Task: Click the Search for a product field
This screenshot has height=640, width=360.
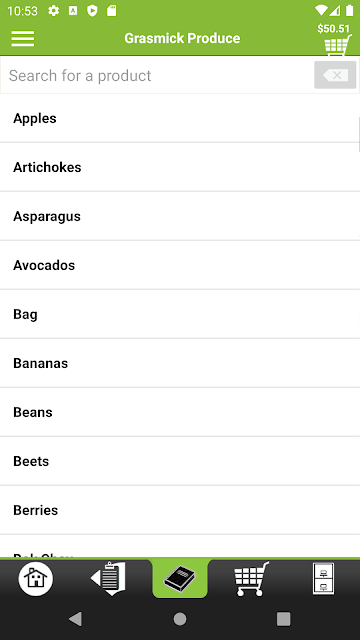Action: [x=157, y=75]
